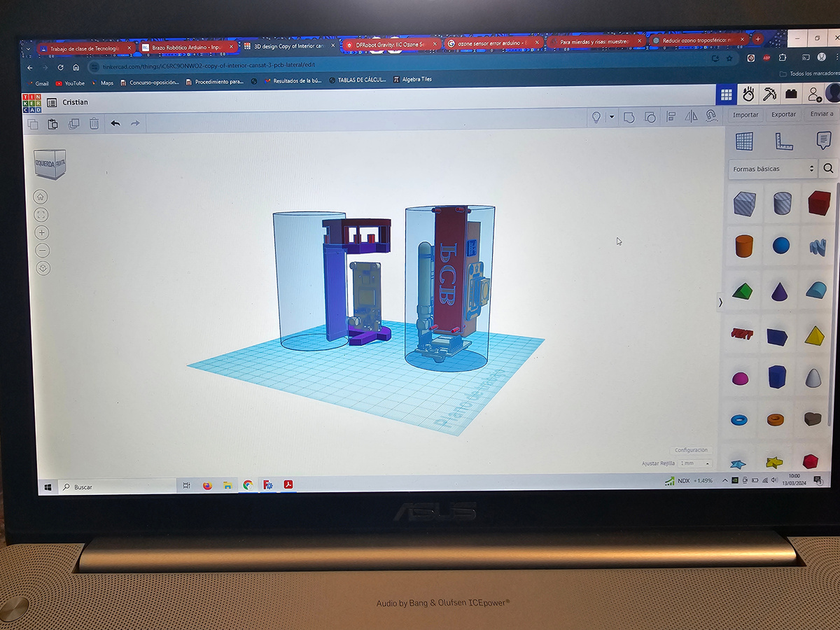This screenshot has height=630, width=840.
Task: Pick the blue sphere shape
Action: [x=781, y=245]
